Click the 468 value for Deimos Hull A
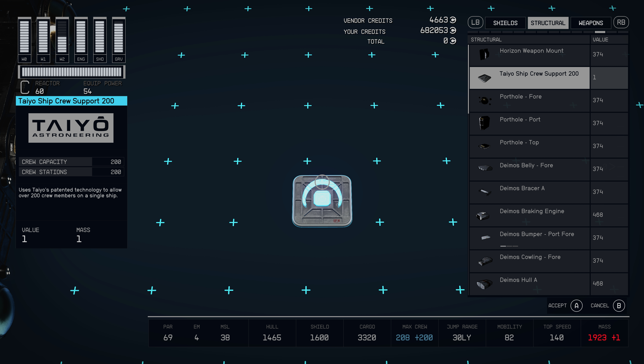Image resolution: width=644 pixels, height=364 pixels. [x=598, y=284]
